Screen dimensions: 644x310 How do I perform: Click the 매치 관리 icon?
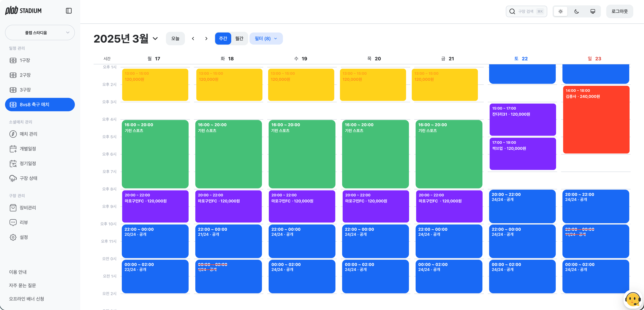pos(13,134)
